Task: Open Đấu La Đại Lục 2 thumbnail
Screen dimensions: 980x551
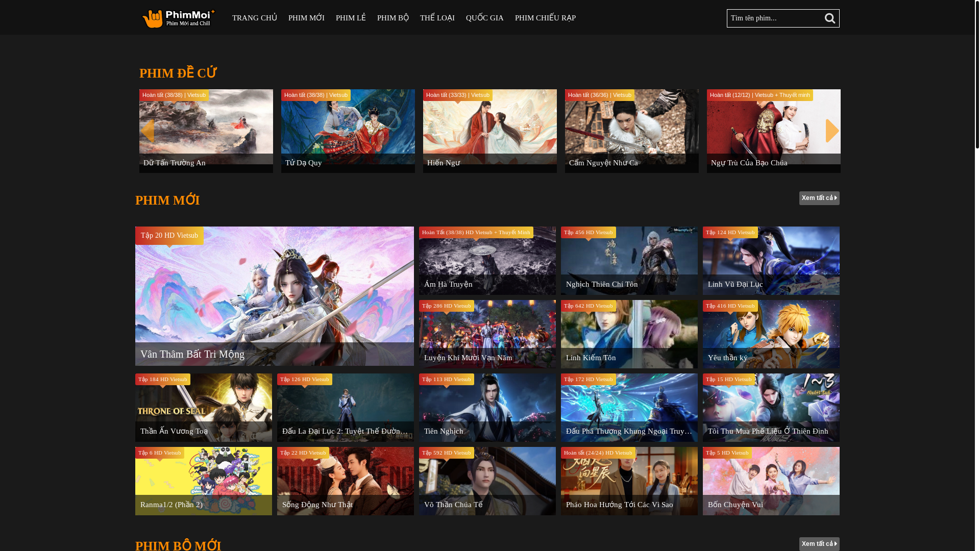Action: 346,408
